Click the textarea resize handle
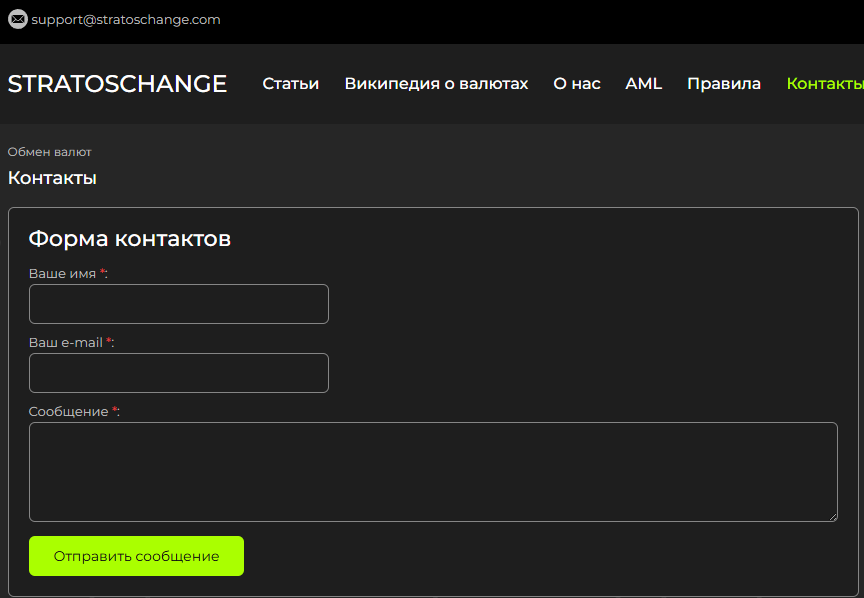This screenshot has height=598, width=864. click(833, 516)
